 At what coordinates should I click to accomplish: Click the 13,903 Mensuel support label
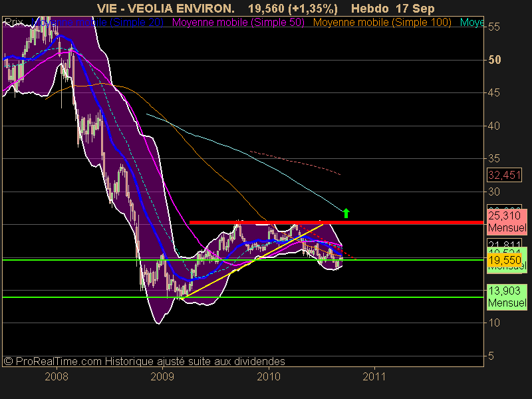[x=507, y=297]
